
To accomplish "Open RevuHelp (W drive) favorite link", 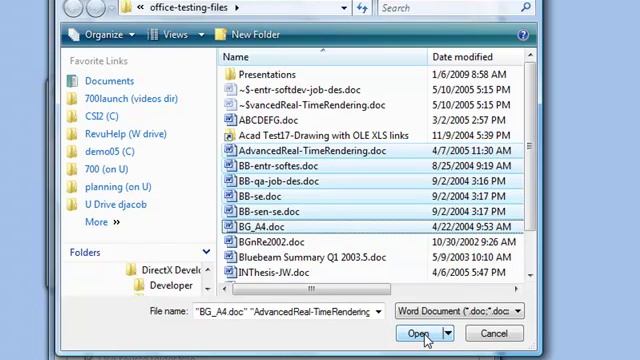I will pos(126,134).
